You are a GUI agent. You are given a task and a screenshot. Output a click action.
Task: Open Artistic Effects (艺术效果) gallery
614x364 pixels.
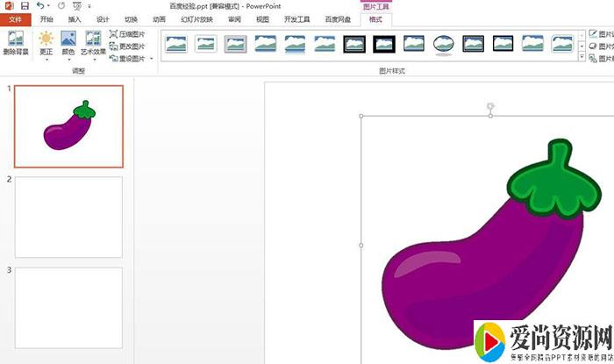click(x=93, y=44)
